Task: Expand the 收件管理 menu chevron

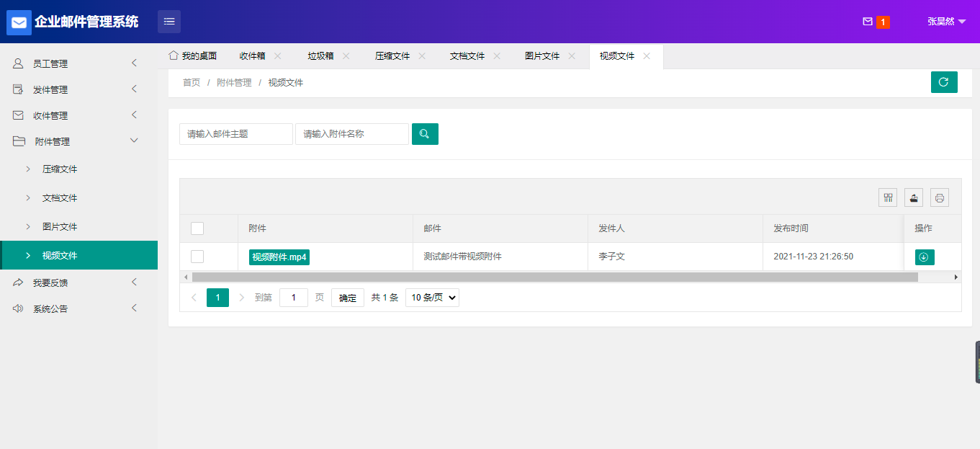Action: 134,115
